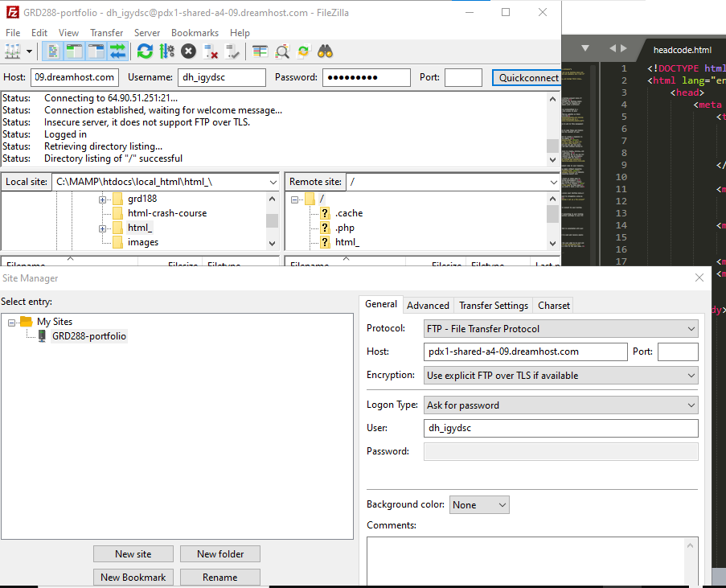The width and height of the screenshot is (726, 588).
Task: Select .cache folder in remote tree
Action: click(349, 213)
